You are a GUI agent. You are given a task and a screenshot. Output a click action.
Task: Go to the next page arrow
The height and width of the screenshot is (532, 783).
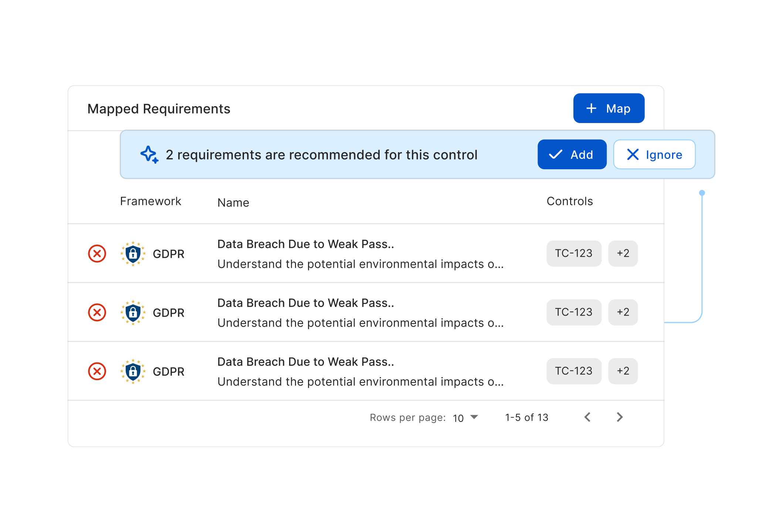point(620,417)
